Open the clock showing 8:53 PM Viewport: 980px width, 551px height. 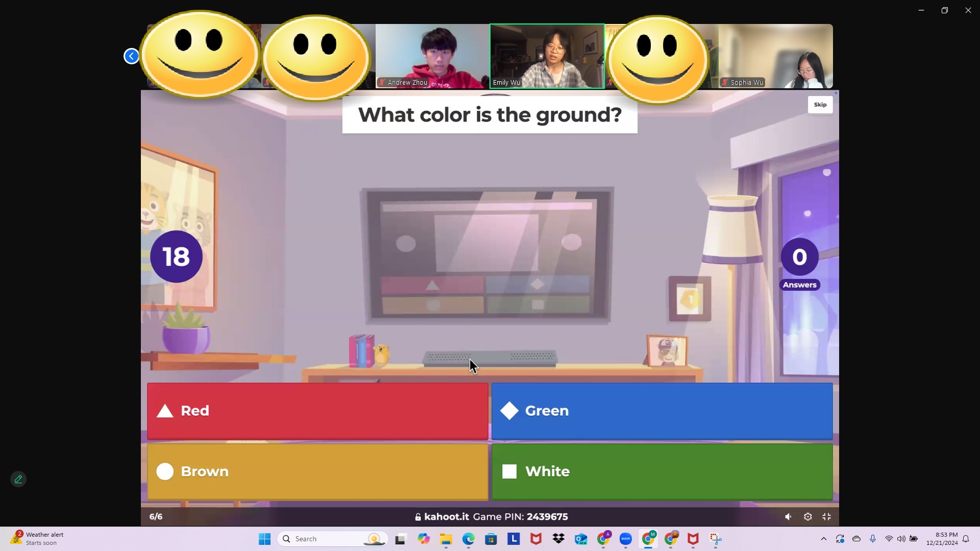click(942, 539)
